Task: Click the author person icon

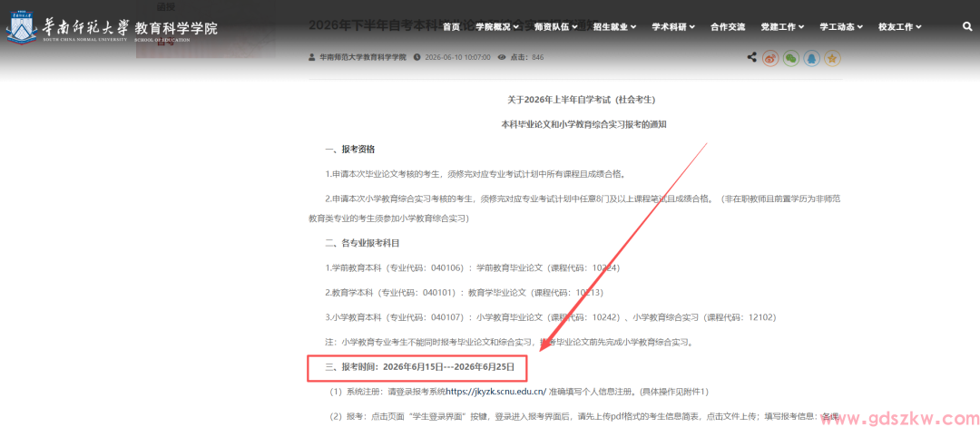Action: tap(312, 57)
